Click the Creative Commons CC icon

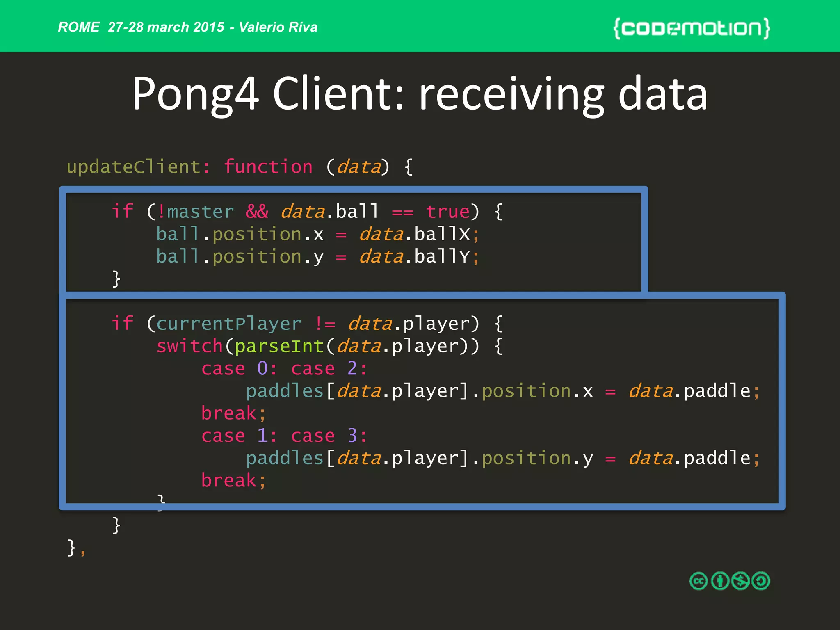698,581
